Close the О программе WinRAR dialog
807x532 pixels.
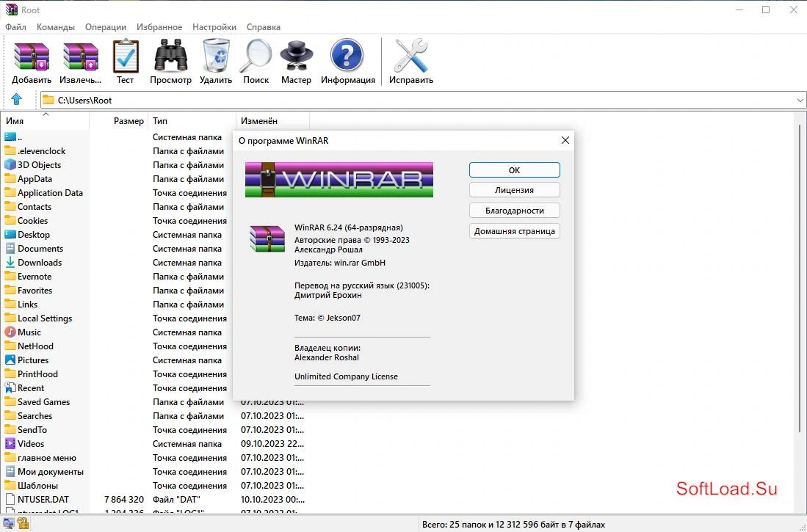coord(565,140)
